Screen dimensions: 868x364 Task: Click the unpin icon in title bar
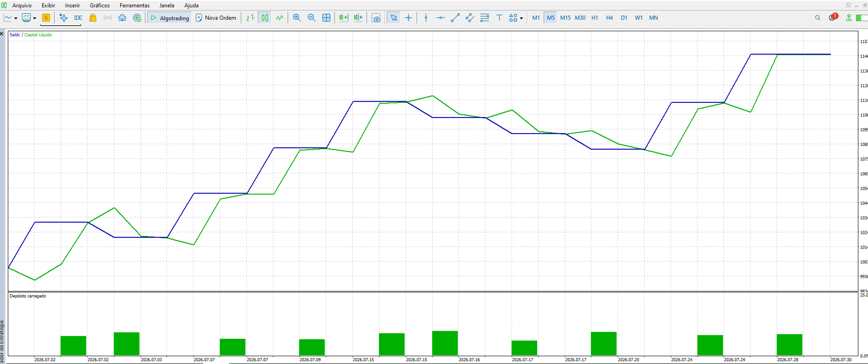coord(848,5)
